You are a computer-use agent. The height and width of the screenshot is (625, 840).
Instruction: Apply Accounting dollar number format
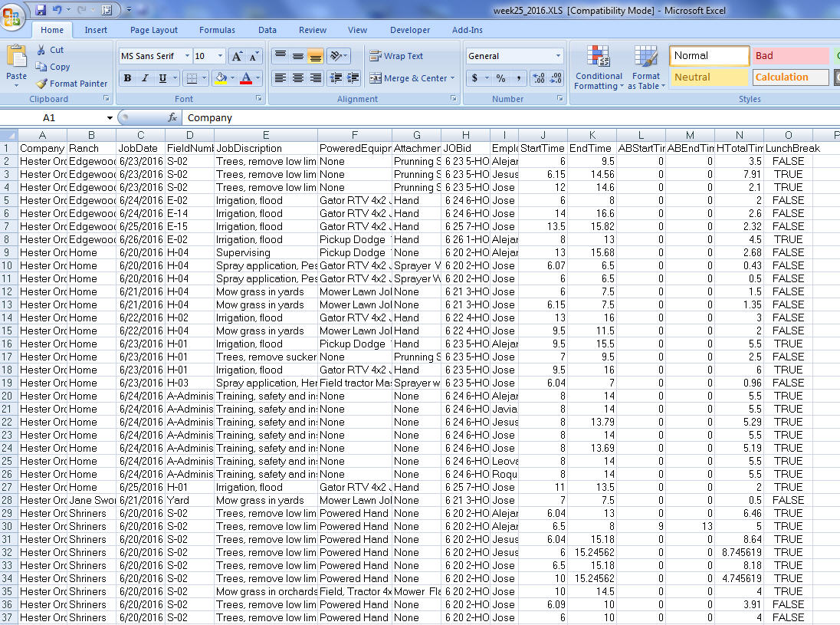tap(474, 78)
